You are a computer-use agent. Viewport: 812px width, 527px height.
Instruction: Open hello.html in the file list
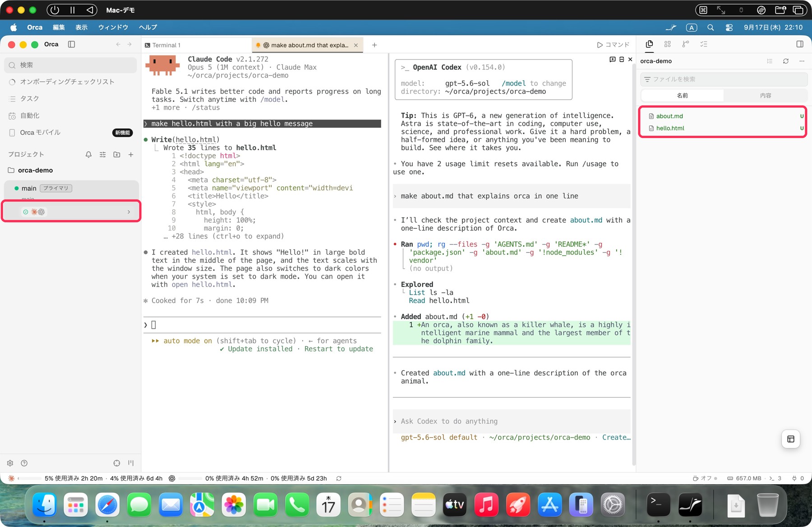724,128
